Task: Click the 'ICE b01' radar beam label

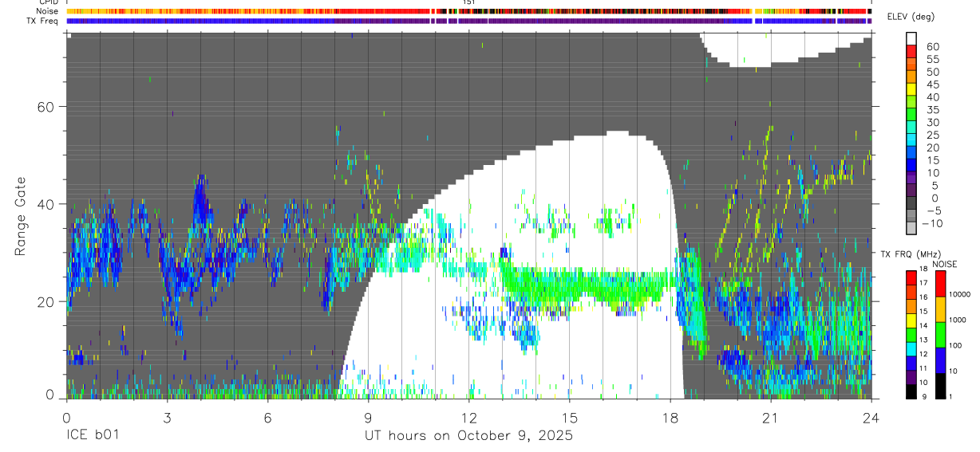Action: coord(94,436)
